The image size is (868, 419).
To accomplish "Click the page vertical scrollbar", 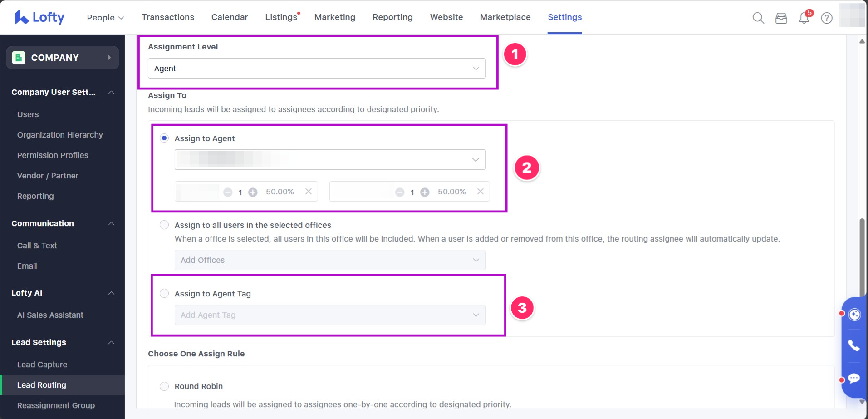I will pyautogui.click(x=861, y=256).
